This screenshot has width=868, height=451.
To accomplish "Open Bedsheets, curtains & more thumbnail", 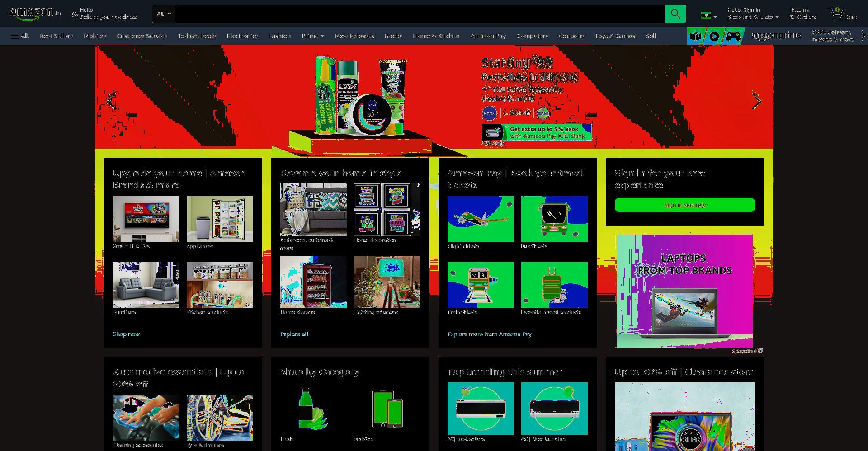I will [313, 210].
